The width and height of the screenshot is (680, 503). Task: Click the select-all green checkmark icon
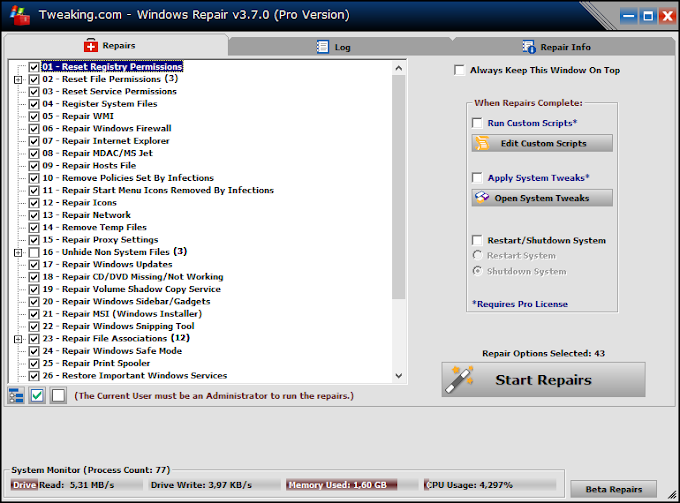tap(37, 395)
